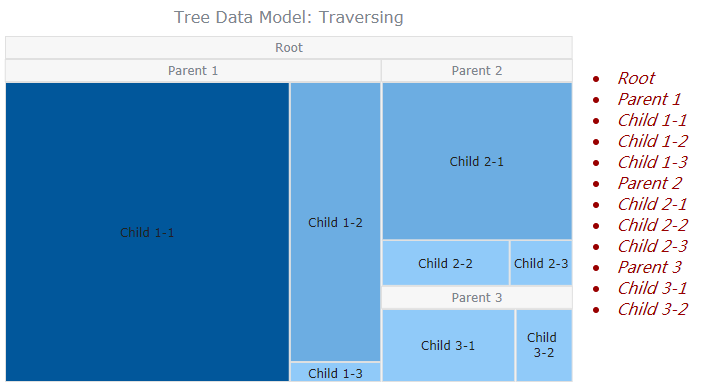The height and width of the screenshot is (392, 701).
Task: Select Parent 3 in the red list
Action: (x=650, y=267)
